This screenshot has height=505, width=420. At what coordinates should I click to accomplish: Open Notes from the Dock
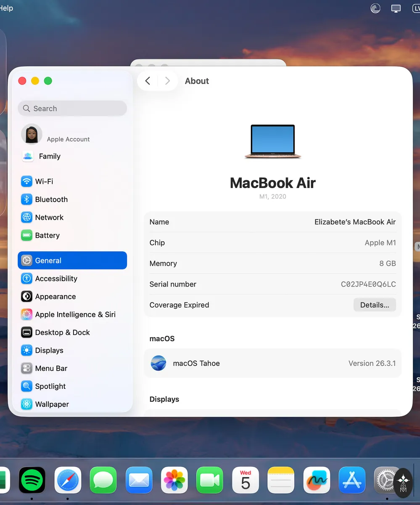click(x=281, y=480)
